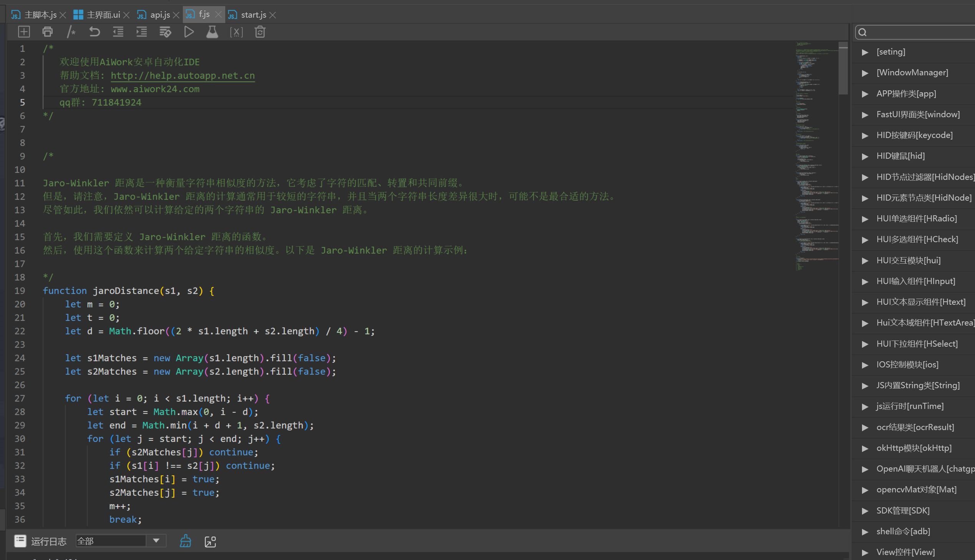Click the run log list icon
The image size is (975, 560).
[x=20, y=541]
